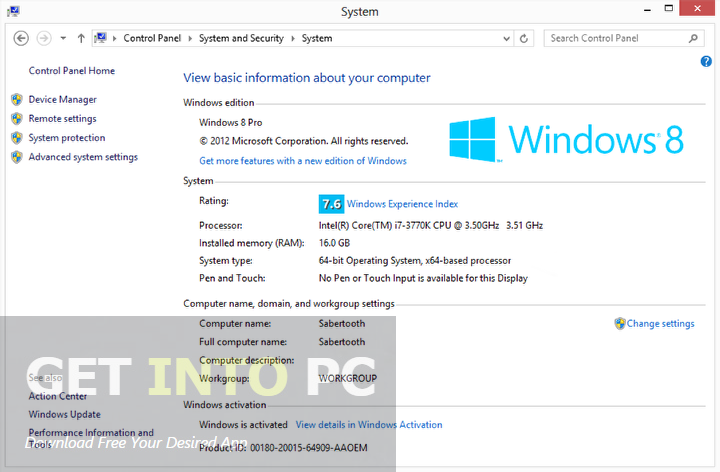Click processor value 'Intel(R) Core(TM) i7-3770K'
Image resolution: width=720 pixels, height=472 pixels.
[x=431, y=225]
